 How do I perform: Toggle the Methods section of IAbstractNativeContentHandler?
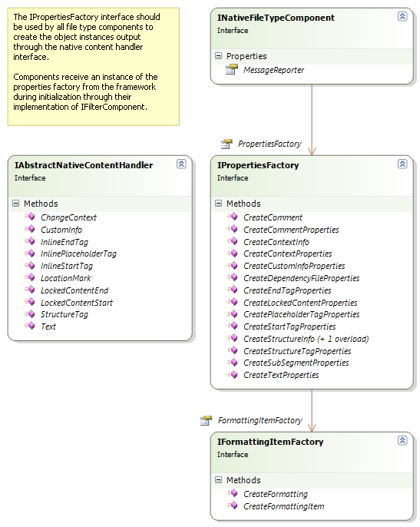tap(16, 204)
